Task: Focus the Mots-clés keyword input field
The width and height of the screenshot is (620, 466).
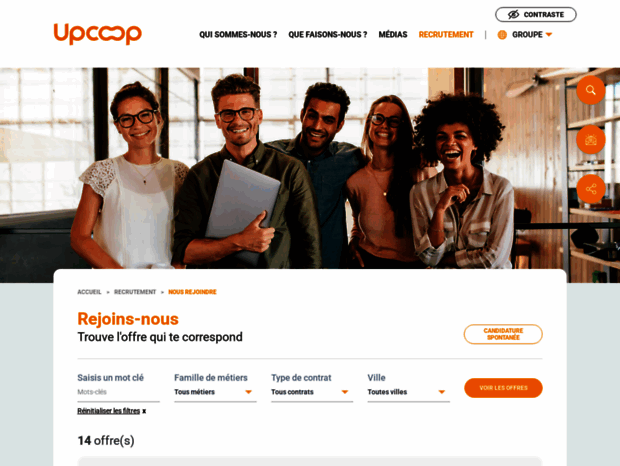Action: click(119, 392)
